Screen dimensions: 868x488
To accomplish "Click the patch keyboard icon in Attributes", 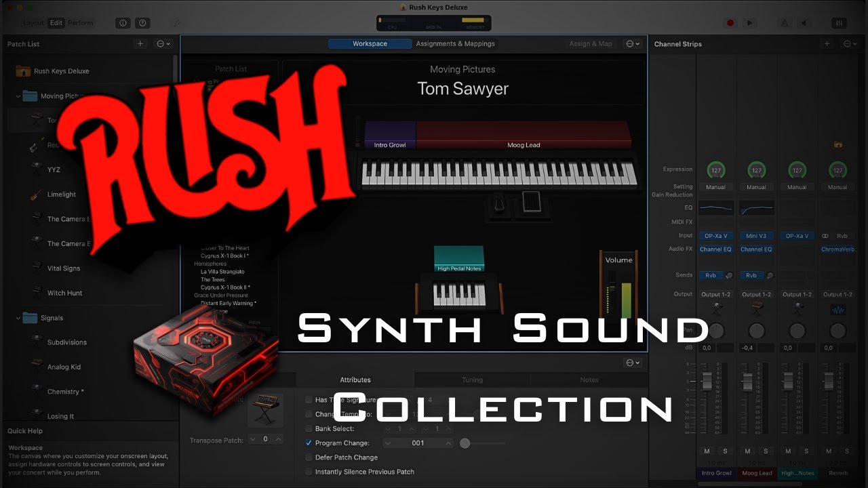I will (265, 411).
